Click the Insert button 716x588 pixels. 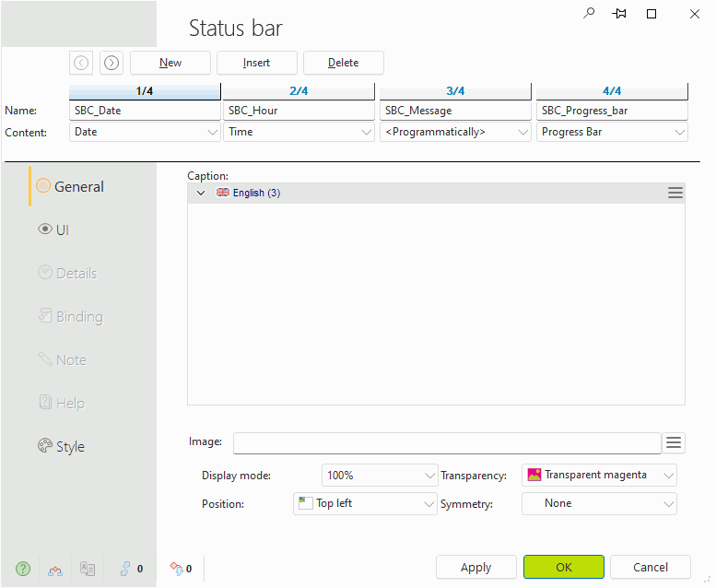pos(257,63)
